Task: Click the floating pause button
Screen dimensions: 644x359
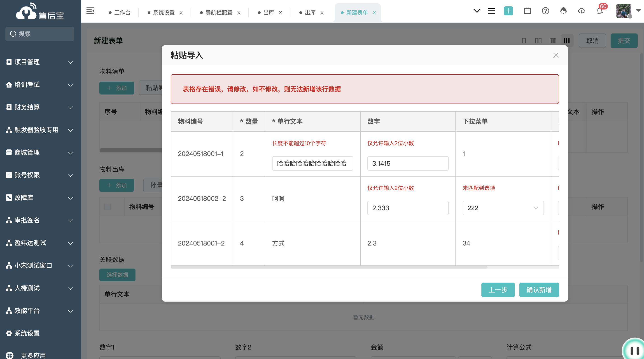Action: (634, 350)
